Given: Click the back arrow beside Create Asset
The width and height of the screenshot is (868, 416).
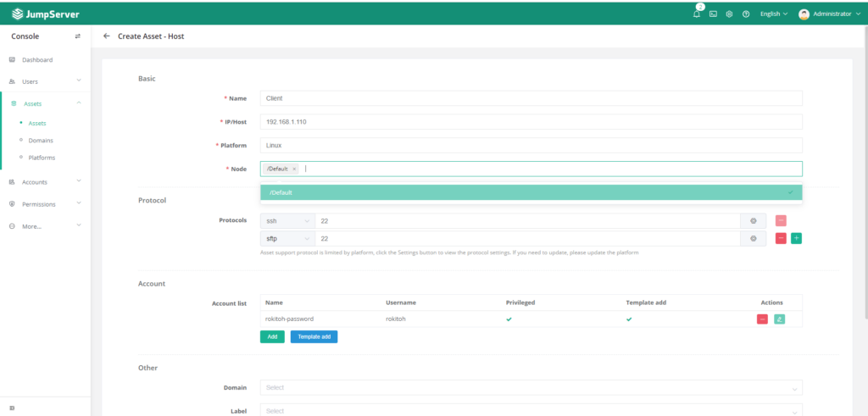Looking at the screenshot, I should coord(107,36).
